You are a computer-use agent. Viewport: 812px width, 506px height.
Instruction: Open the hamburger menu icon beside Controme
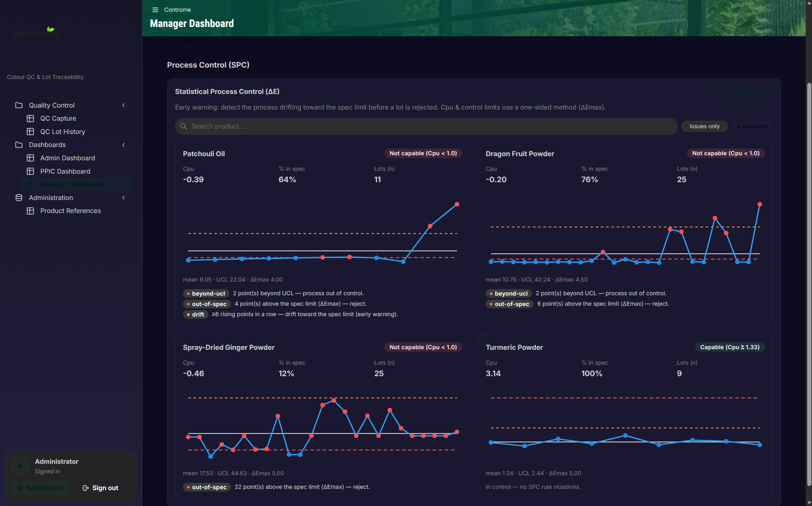point(155,10)
